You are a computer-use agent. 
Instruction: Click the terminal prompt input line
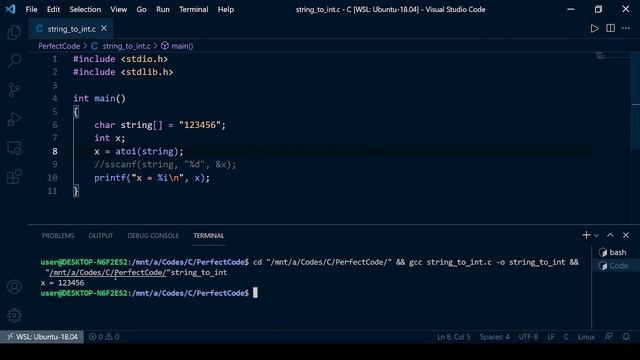pos(255,293)
